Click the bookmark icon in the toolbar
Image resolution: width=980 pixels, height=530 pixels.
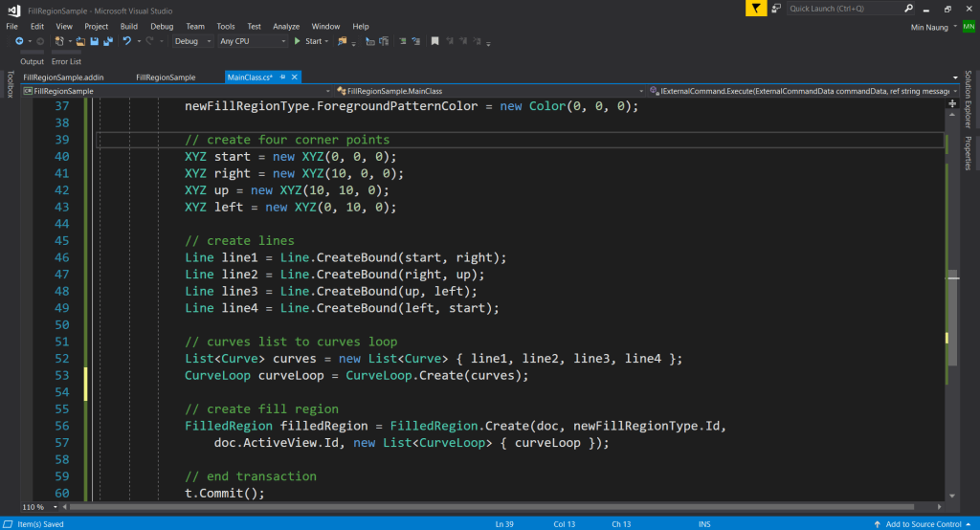click(x=434, y=41)
